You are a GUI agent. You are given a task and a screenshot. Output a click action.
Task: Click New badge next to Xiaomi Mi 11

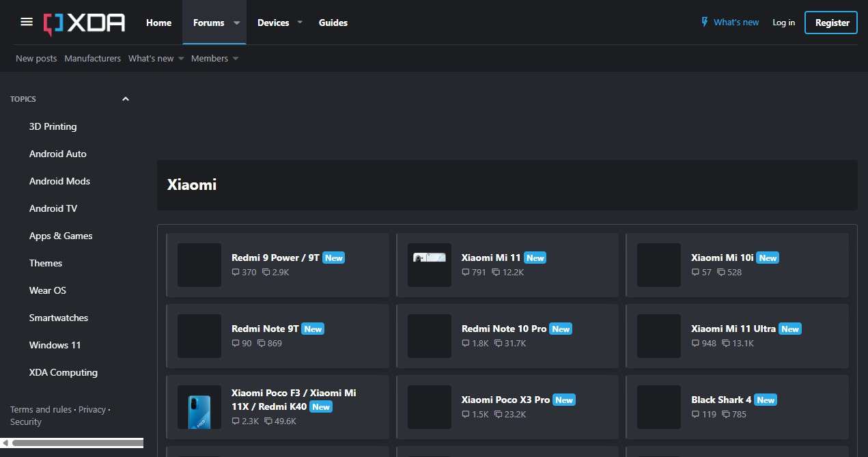click(x=535, y=258)
